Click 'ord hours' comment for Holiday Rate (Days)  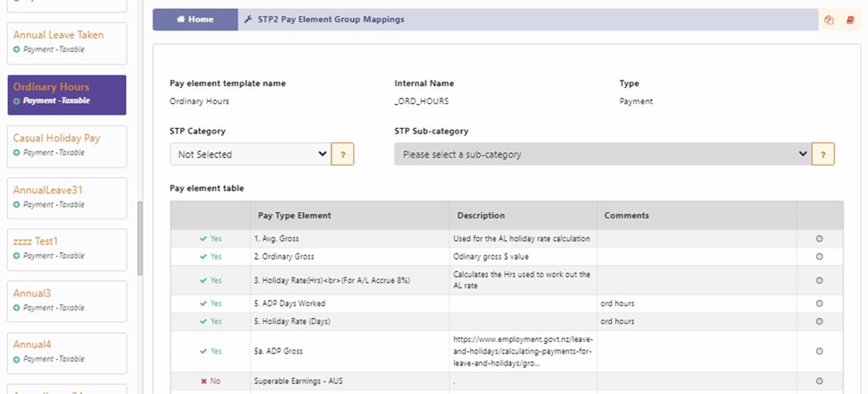click(x=617, y=321)
